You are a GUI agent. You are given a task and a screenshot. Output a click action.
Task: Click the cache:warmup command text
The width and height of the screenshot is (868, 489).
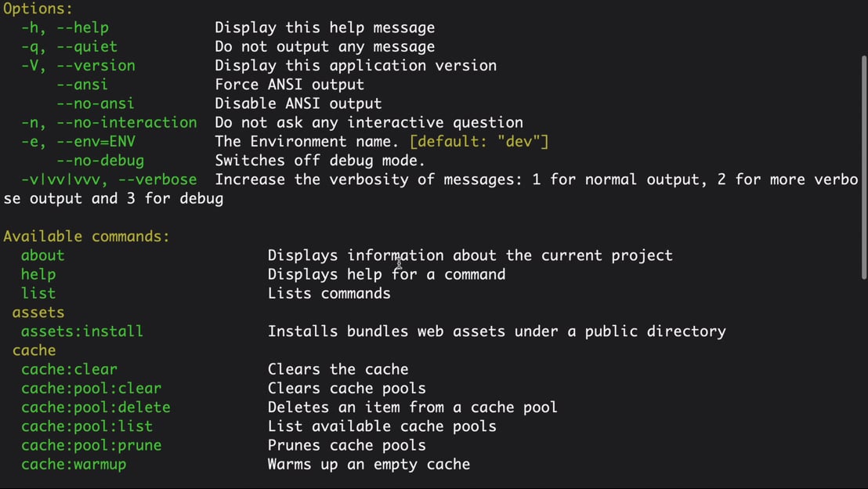coord(74,465)
